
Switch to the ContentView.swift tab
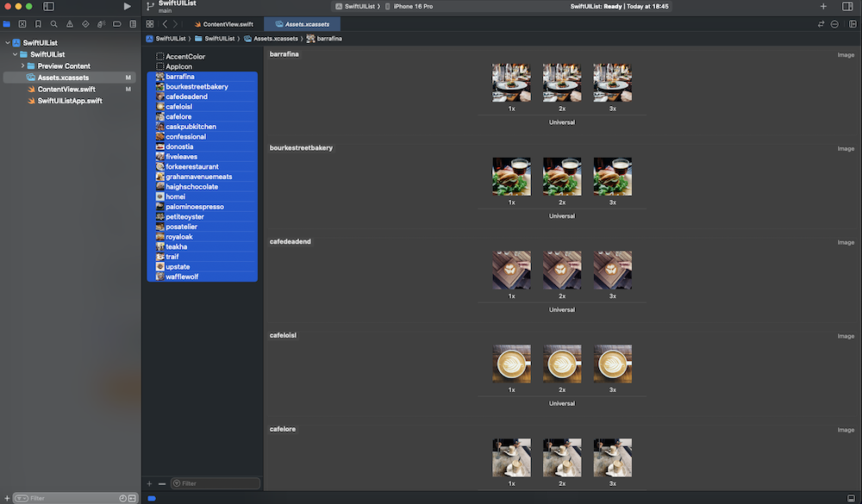tap(228, 24)
